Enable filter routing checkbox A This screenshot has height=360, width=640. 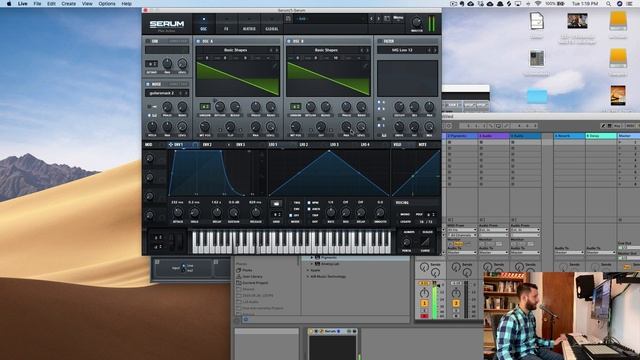[379, 102]
